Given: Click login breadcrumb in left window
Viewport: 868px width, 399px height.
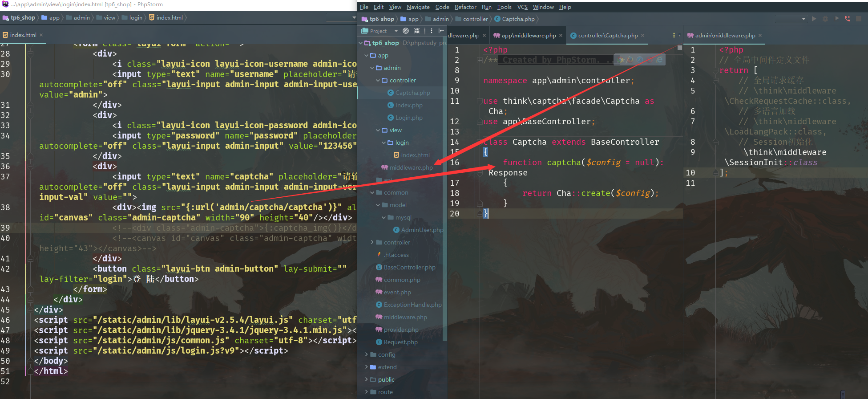Looking at the screenshot, I should pyautogui.click(x=136, y=18).
